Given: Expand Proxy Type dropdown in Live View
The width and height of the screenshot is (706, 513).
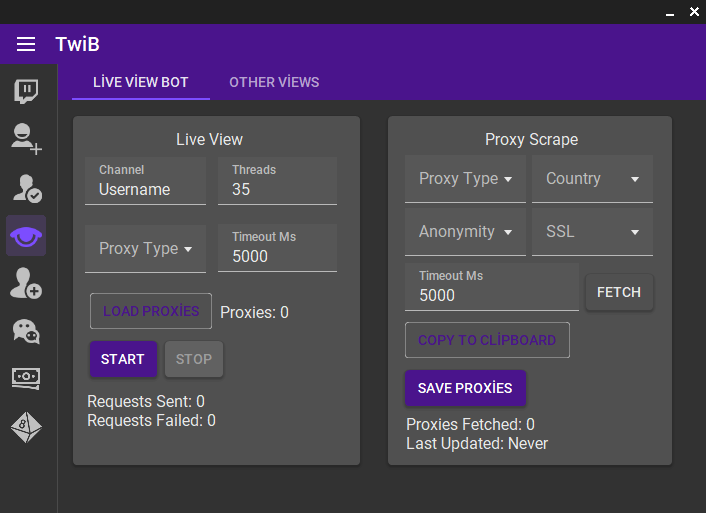Looking at the screenshot, I should (x=145, y=249).
